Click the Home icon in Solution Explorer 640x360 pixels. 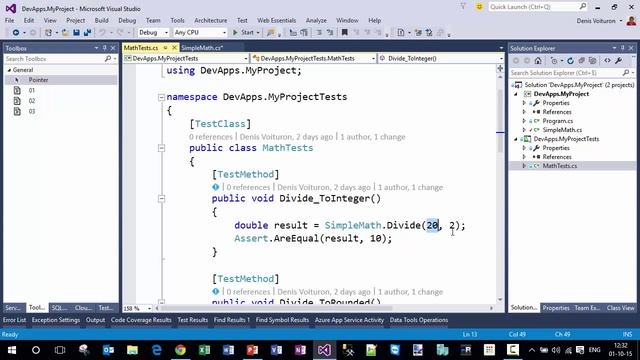pyautogui.click(x=538, y=61)
